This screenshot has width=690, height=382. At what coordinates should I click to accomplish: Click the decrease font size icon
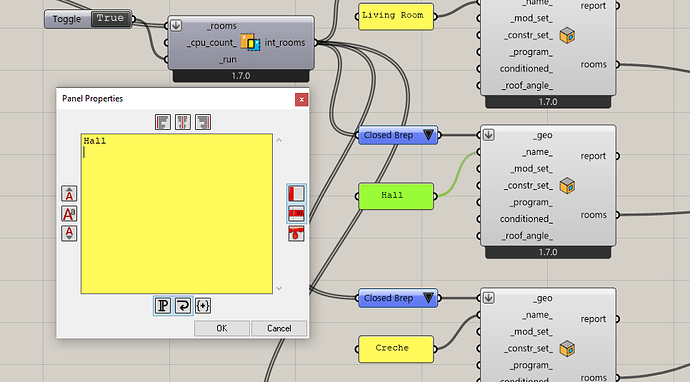coord(69,233)
